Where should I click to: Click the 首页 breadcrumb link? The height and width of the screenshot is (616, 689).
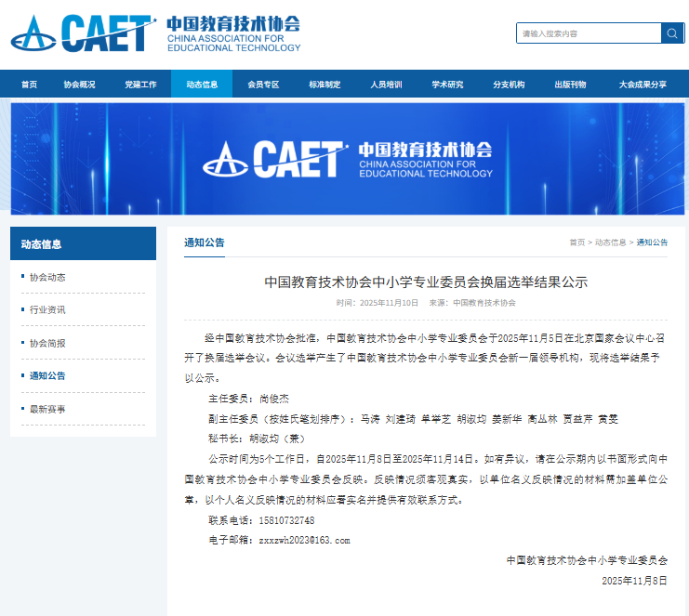click(x=576, y=242)
